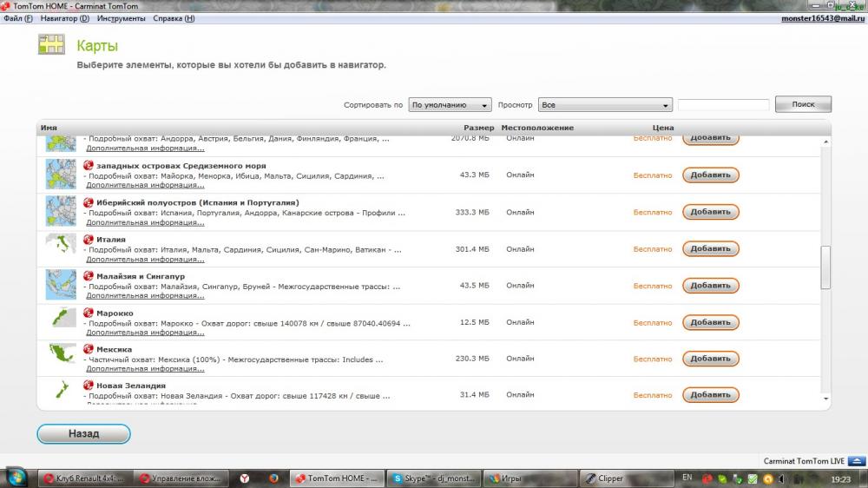
Task: Open the Сортировать по dropdown (По умолчанию)
Action: [x=450, y=105]
